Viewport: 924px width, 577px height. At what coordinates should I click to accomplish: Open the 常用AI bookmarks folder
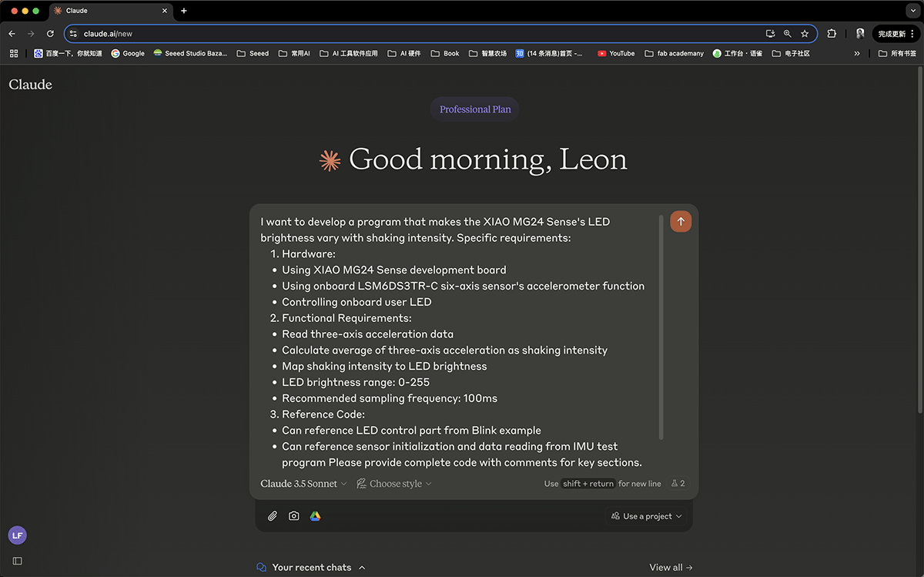(x=294, y=53)
